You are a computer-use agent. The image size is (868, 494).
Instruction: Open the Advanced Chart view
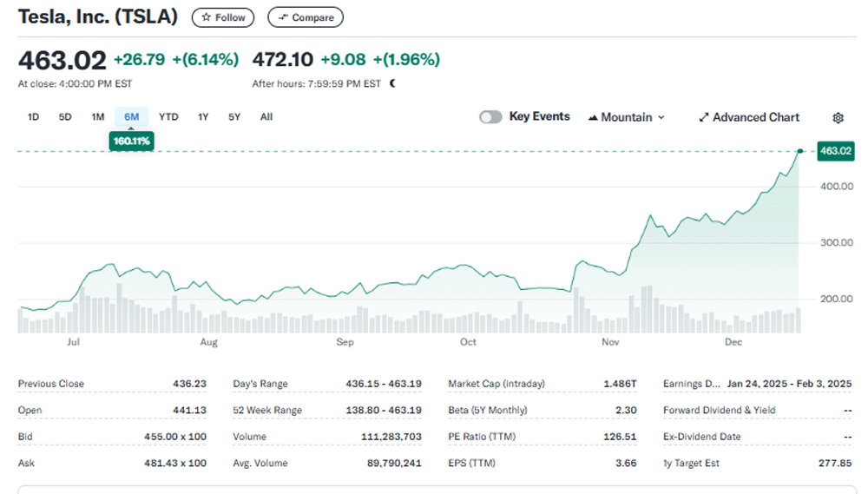(749, 117)
